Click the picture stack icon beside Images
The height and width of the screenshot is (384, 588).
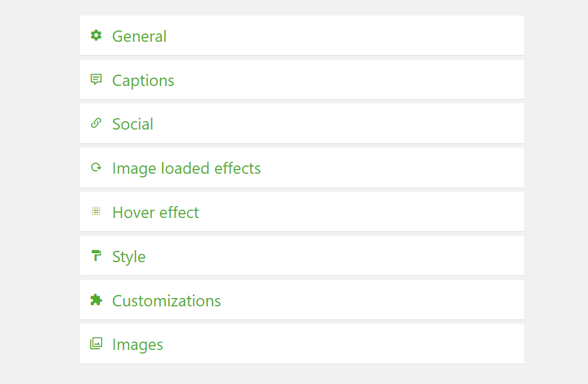pos(96,343)
